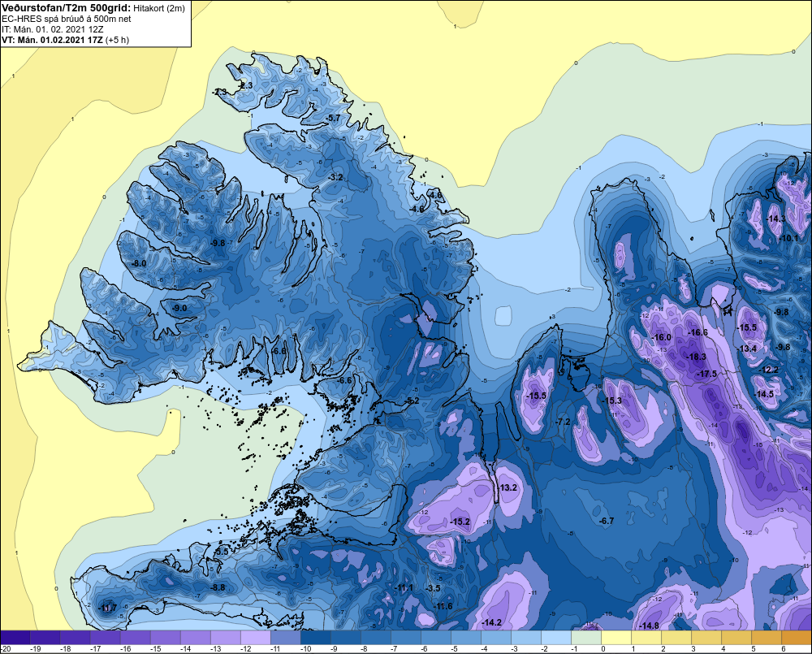This screenshot has width=812, height=654.
Task: Select the valid time line 'VT: Mán. 01.02.2021 17Z'
Action: [52, 39]
